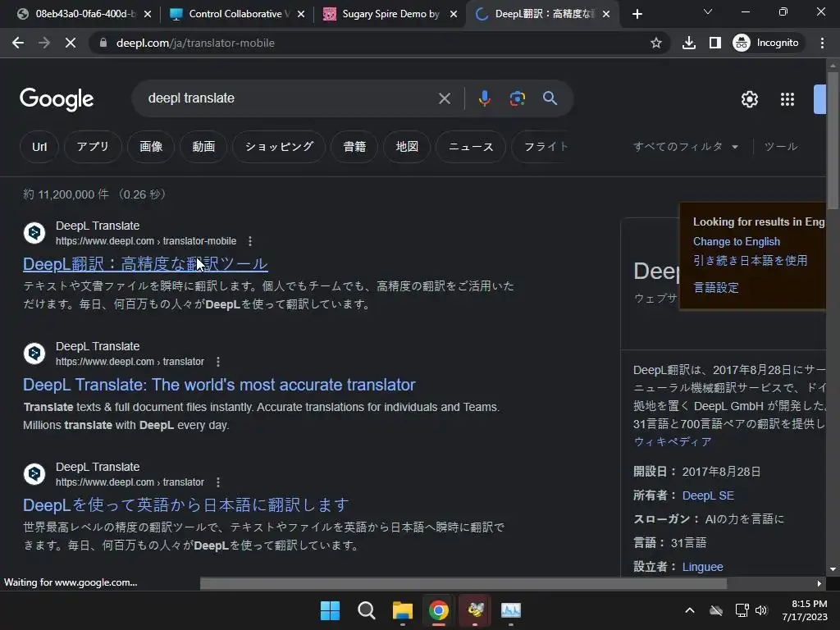This screenshot has height=630, width=840.
Task: Select the アプリ filter chip
Action: 92,147
